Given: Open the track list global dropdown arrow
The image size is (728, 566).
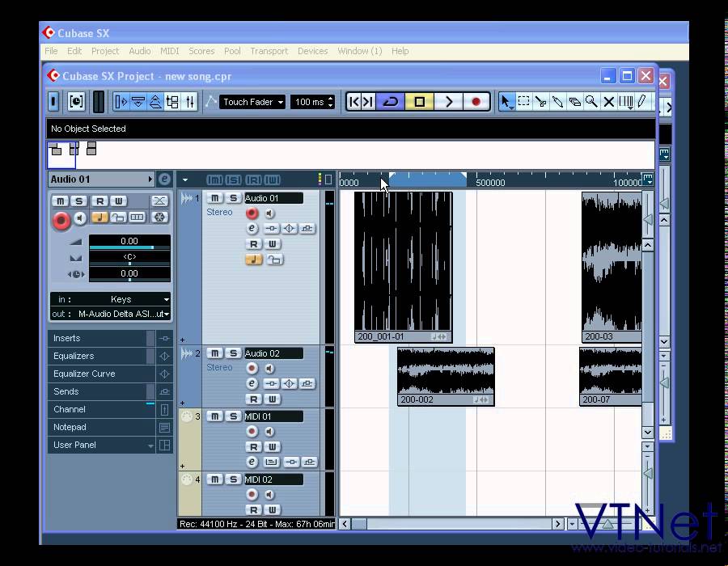Looking at the screenshot, I should tap(185, 180).
